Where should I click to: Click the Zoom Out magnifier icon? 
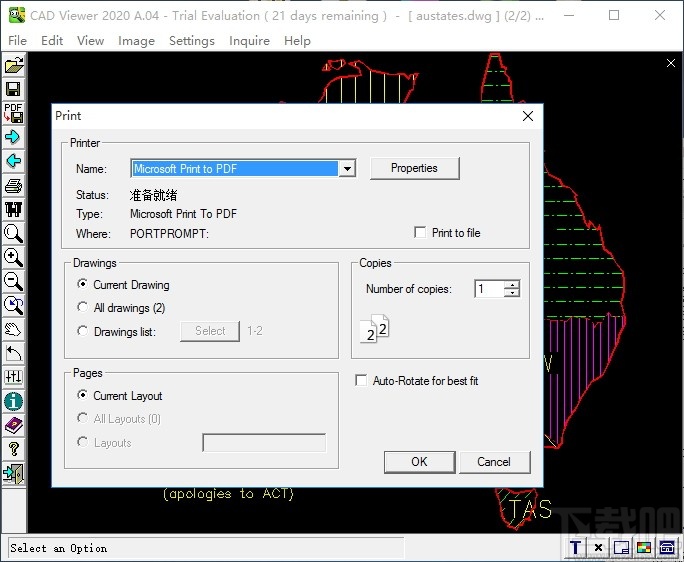[x=14, y=281]
